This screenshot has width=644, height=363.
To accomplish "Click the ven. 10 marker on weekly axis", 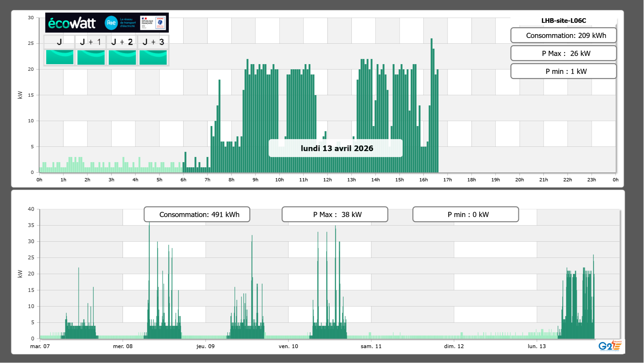I will (288, 346).
